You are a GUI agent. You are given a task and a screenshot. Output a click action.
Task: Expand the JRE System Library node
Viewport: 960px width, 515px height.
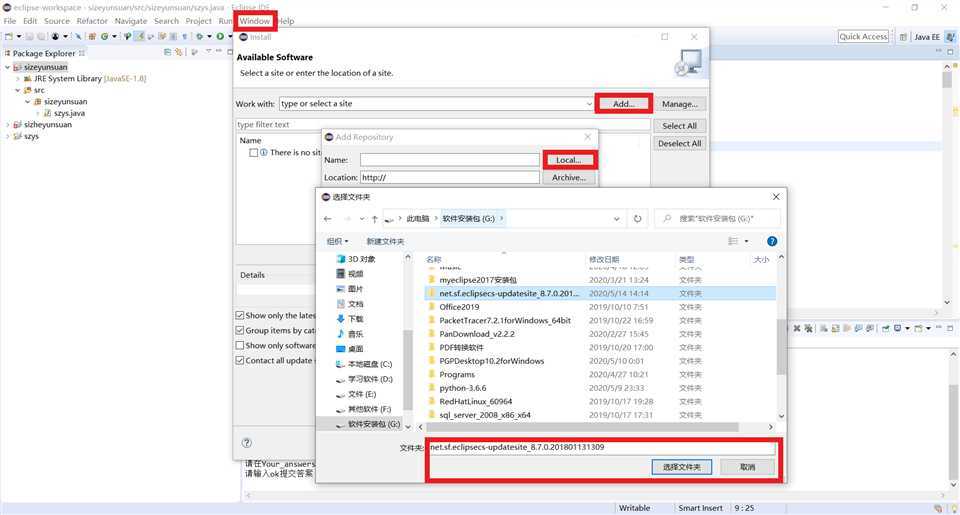tap(18, 79)
